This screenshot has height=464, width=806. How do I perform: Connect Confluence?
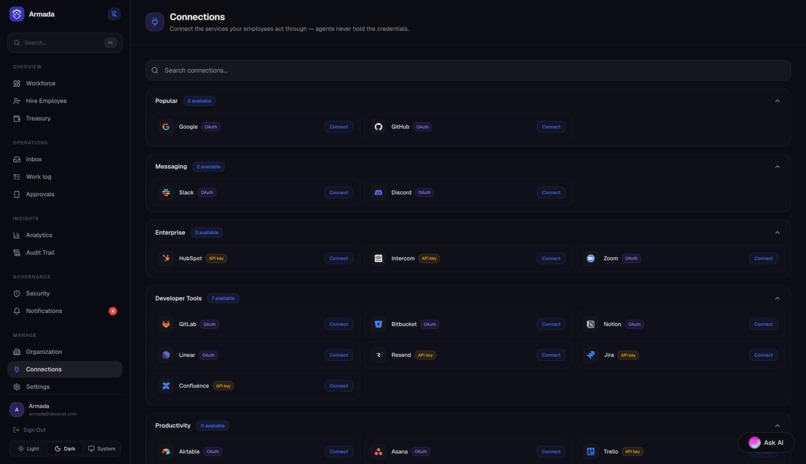pyautogui.click(x=339, y=386)
